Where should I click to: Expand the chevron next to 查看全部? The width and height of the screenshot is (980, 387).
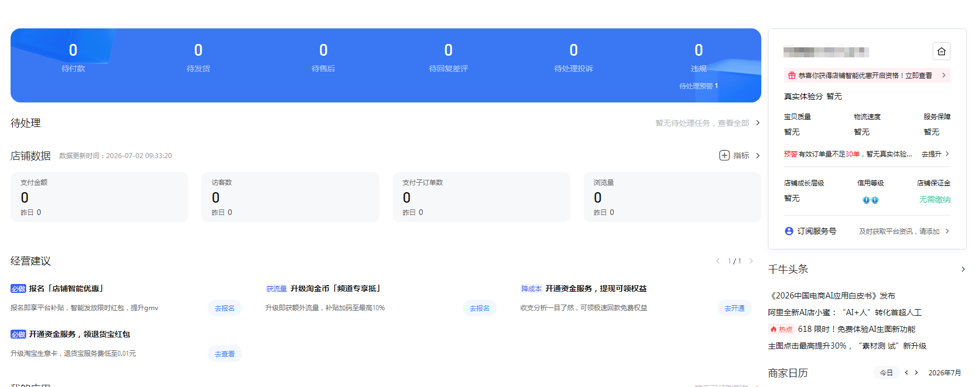pos(757,123)
